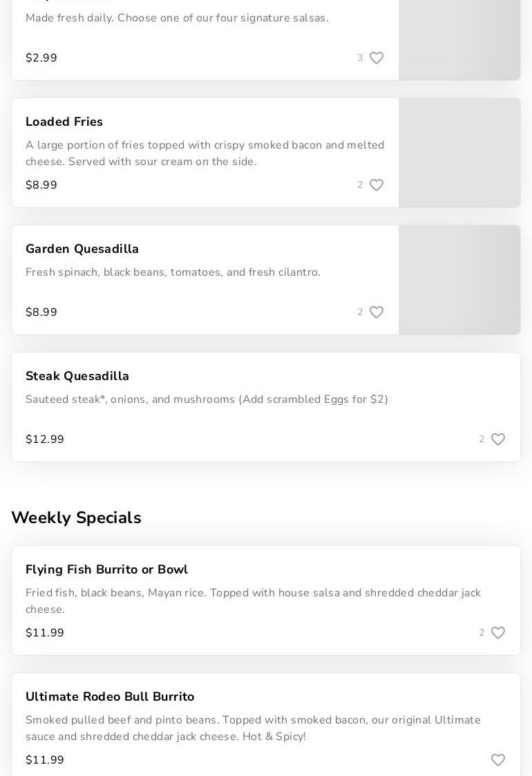Open the Garden Quesadilla item
The image size is (532, 776).
click(x=82, y=249)
